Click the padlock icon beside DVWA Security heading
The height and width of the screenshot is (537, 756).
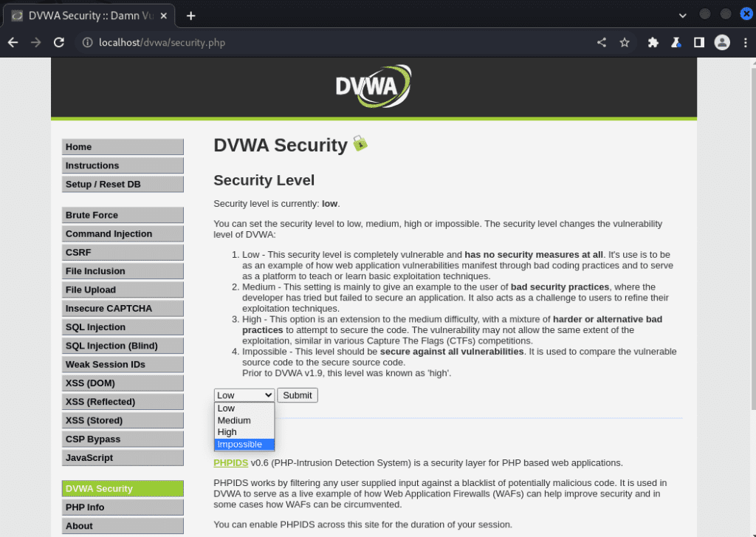pos(360,143)
